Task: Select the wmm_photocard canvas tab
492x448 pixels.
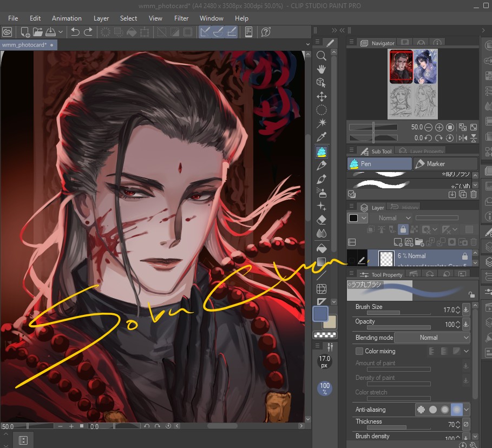Action: click(29, 45)
